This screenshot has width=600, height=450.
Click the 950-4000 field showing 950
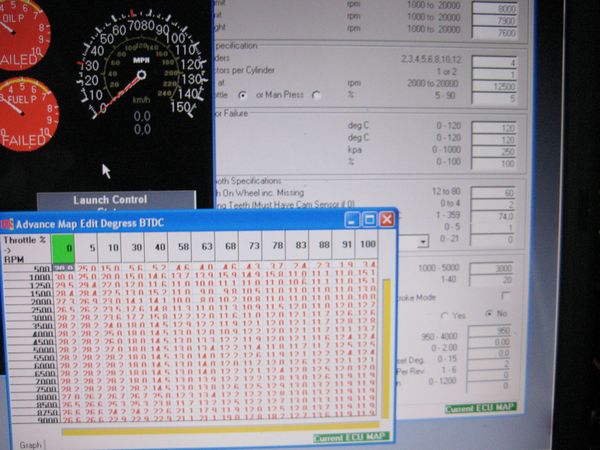pos(490,331)
